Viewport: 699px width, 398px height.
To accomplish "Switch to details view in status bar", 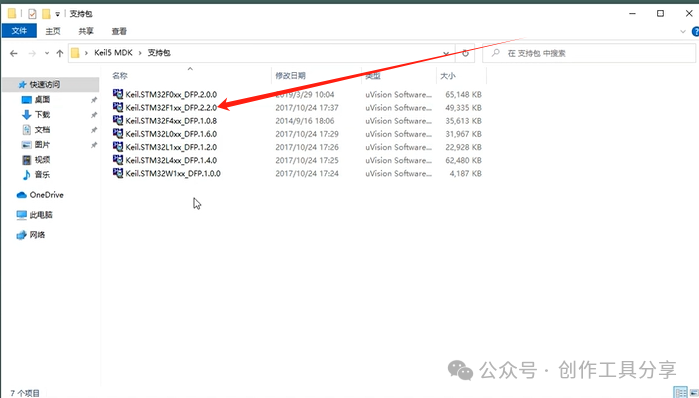I will (680, 392).
